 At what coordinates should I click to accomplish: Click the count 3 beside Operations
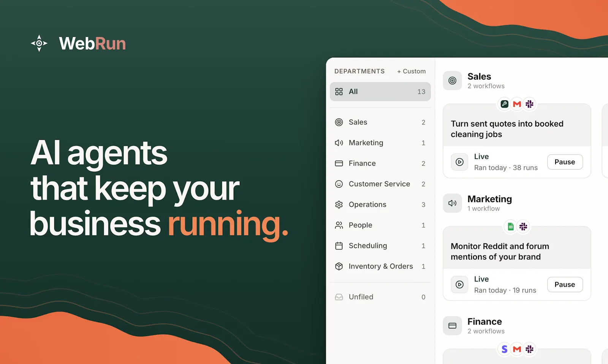pyautogui.click(x=423, y=205)
